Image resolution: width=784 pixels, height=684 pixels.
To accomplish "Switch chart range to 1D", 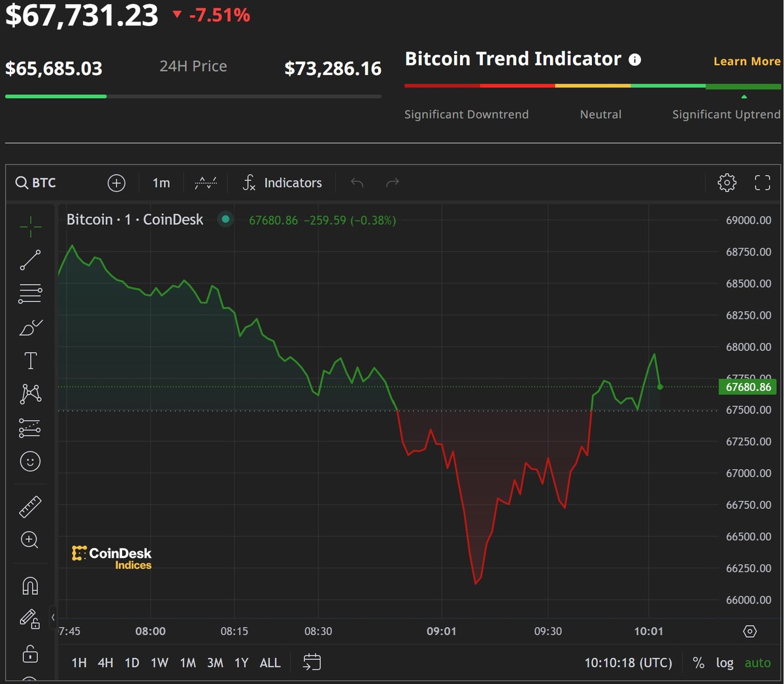I will pyautogui.click(x=131, y=662).
